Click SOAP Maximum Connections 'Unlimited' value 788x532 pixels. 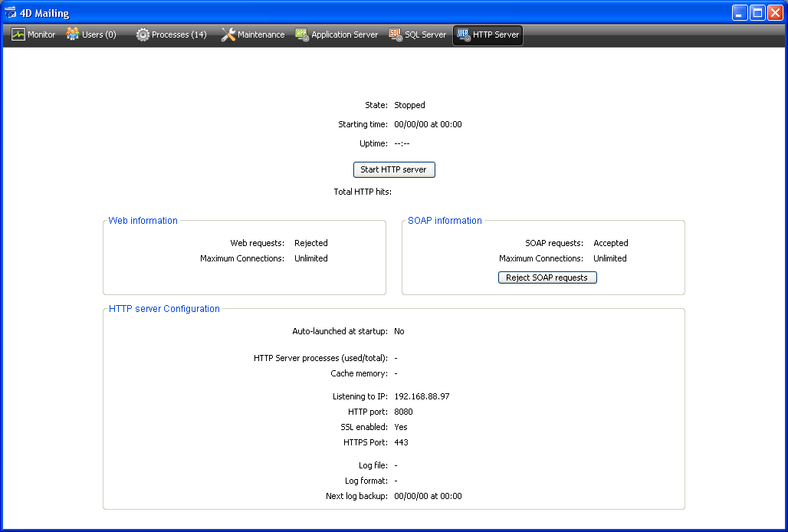click(610, 258)
